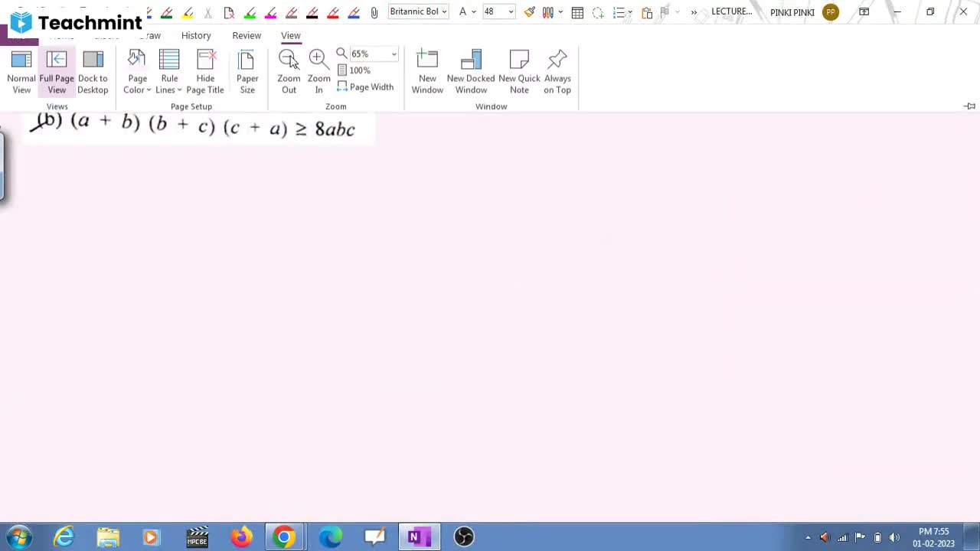Viewport: 980px width, 551px height.
Task: Open the PP profile avatar
Action: (x=831, y=12)
